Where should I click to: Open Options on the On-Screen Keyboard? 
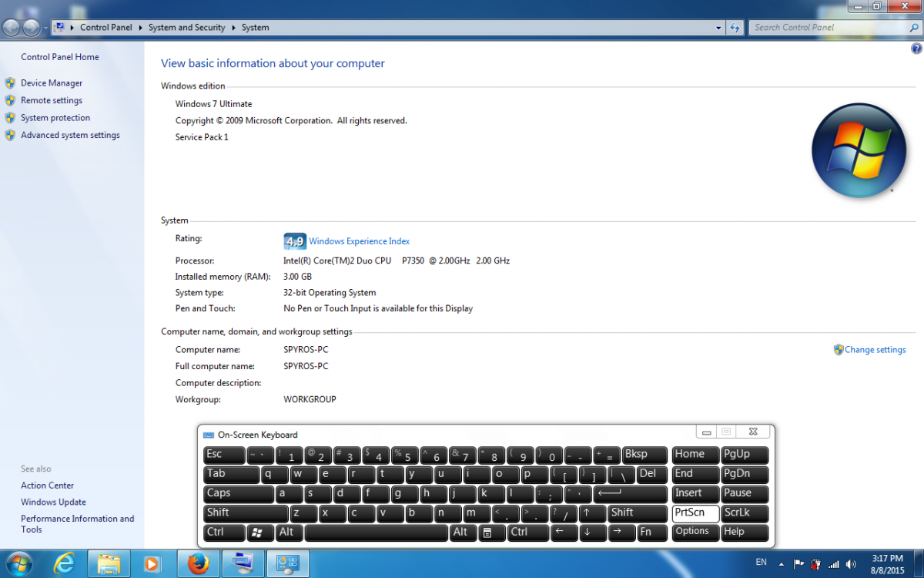point(695,532)
